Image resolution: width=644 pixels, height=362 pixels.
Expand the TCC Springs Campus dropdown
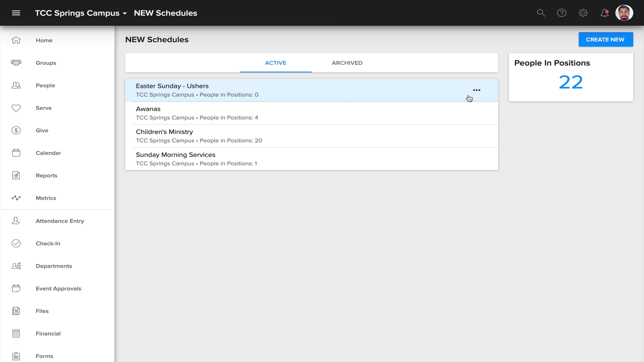(81, 13)
